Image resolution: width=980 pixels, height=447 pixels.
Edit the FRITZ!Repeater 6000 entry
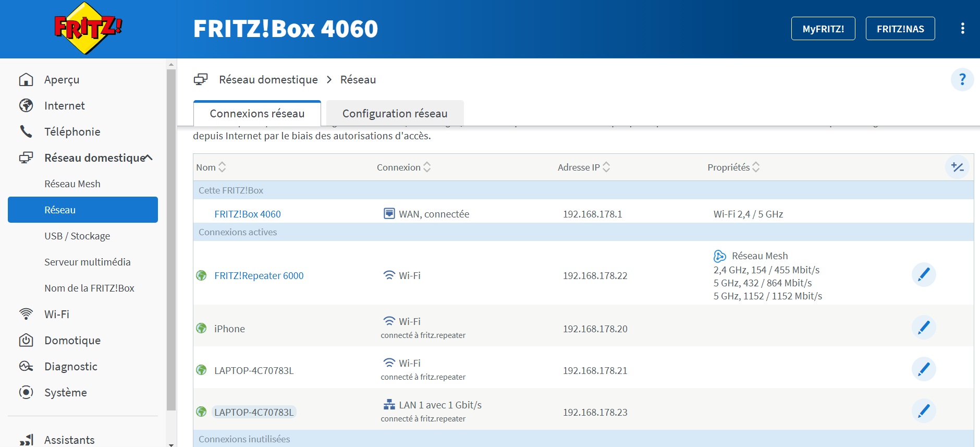click(x=924, y=275)
